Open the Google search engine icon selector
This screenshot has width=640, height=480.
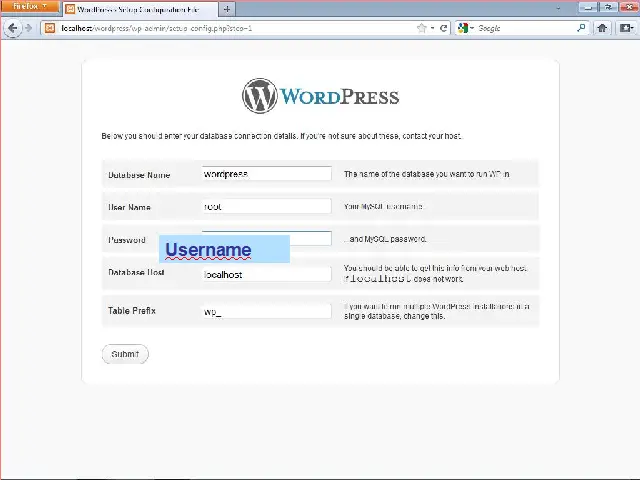(x=465, y=28)
